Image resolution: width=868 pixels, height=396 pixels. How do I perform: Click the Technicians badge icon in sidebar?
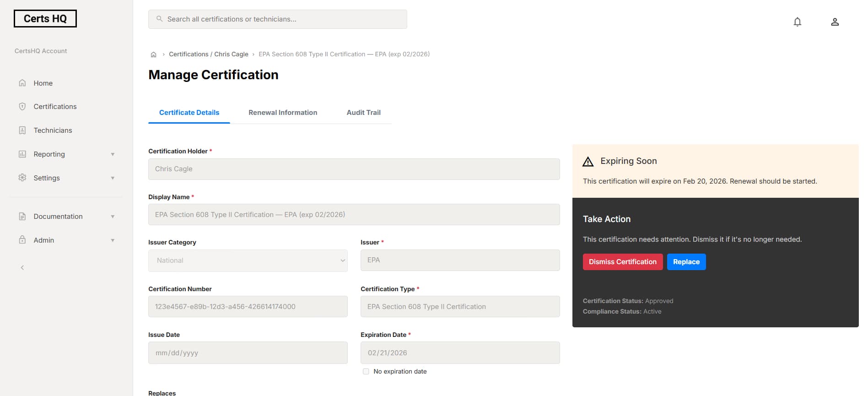click(x=22, y=130)
